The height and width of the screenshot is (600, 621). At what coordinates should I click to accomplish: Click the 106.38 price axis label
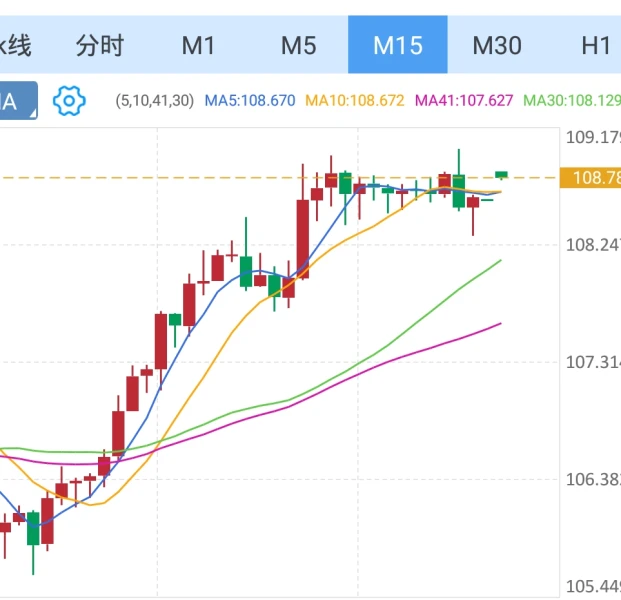pos(592,479)
